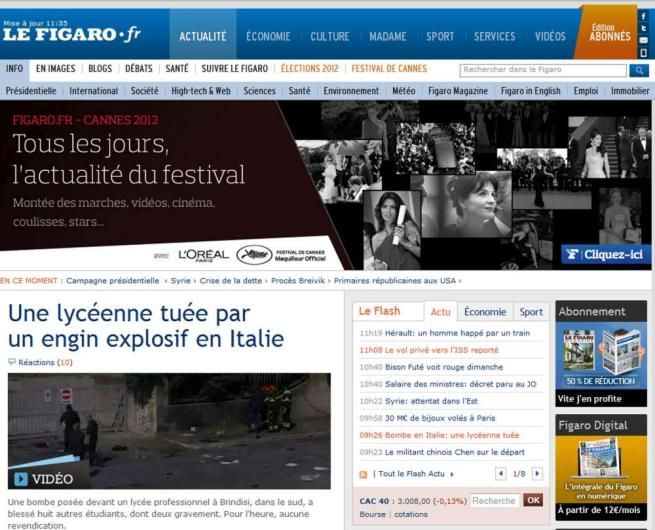Select the Sport flash tab
The height and width of the screenshot is (530, 655).
(x=531, y=312)
